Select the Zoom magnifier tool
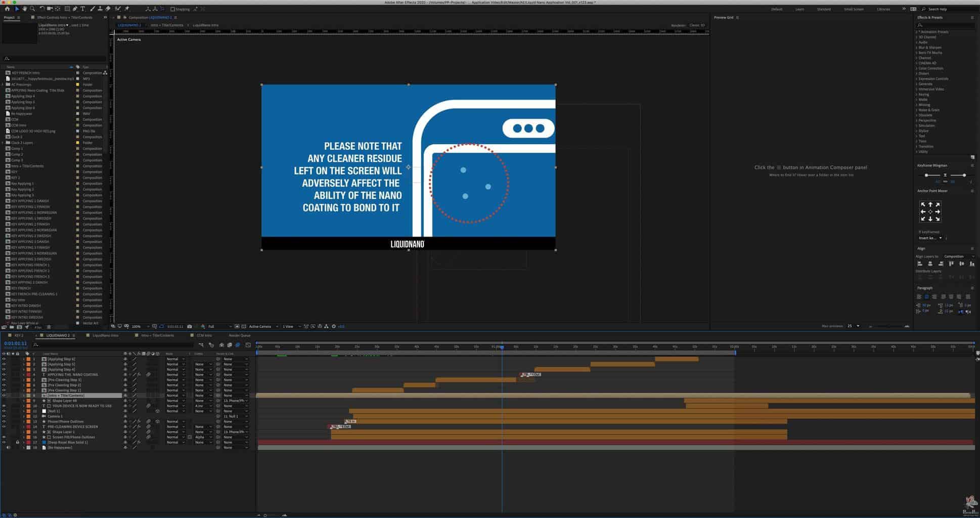This screenshot has height=518, width=980. (x=32, y=9)
